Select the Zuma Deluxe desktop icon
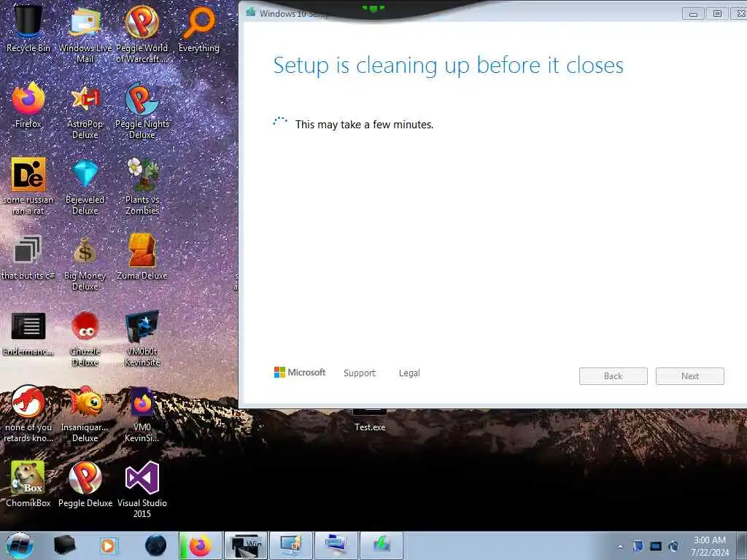The width and height of the screenshot is (747, 560). click(x=142, y=257)
